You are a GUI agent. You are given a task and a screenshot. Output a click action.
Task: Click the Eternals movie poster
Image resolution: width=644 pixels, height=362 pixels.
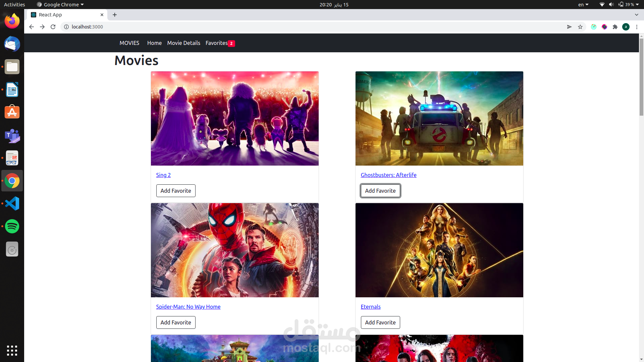[439, 250]
